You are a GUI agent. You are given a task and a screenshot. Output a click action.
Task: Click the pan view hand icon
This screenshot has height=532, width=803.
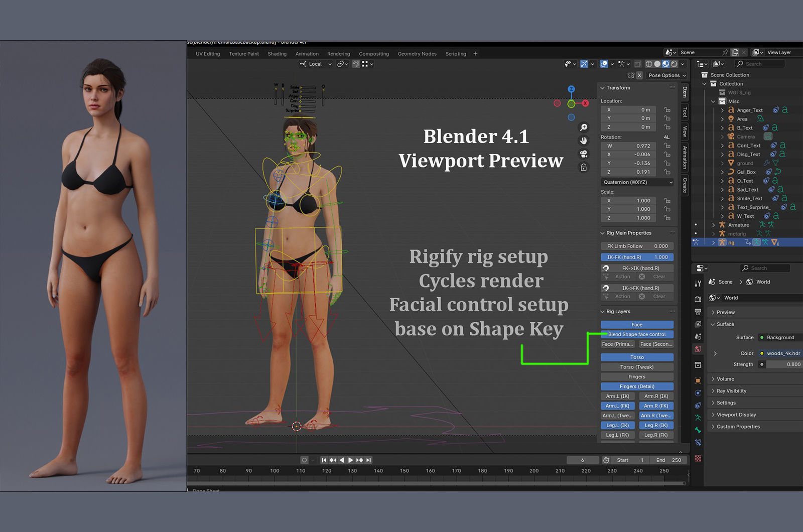click(584, 141)
